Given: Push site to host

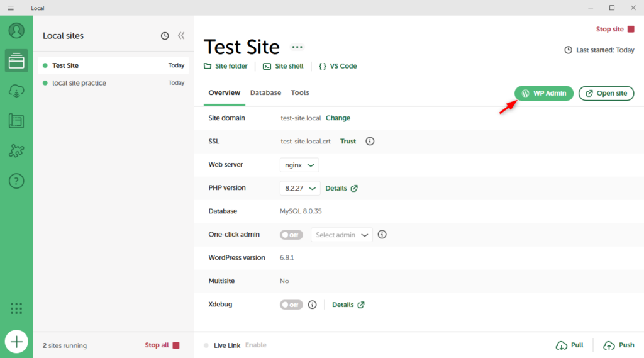Looking at the screenshot, I should 619,345.
